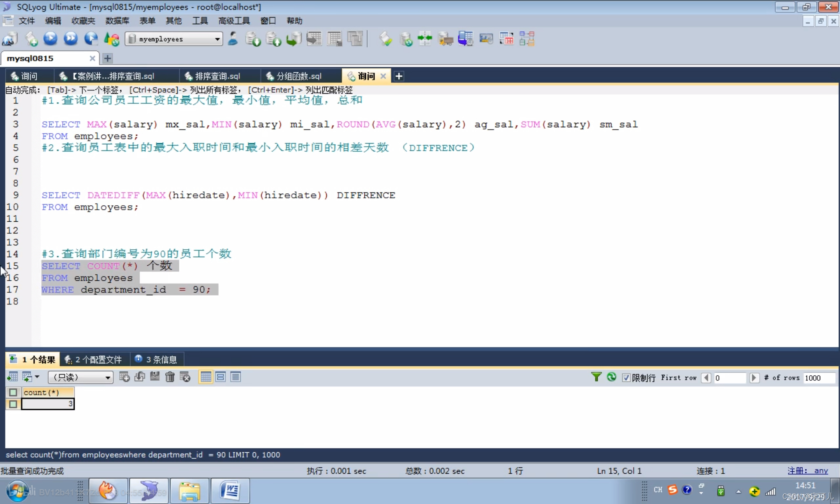Check the row checkbox beside value 3
840x504 pixels.
(x=13, y=404)
